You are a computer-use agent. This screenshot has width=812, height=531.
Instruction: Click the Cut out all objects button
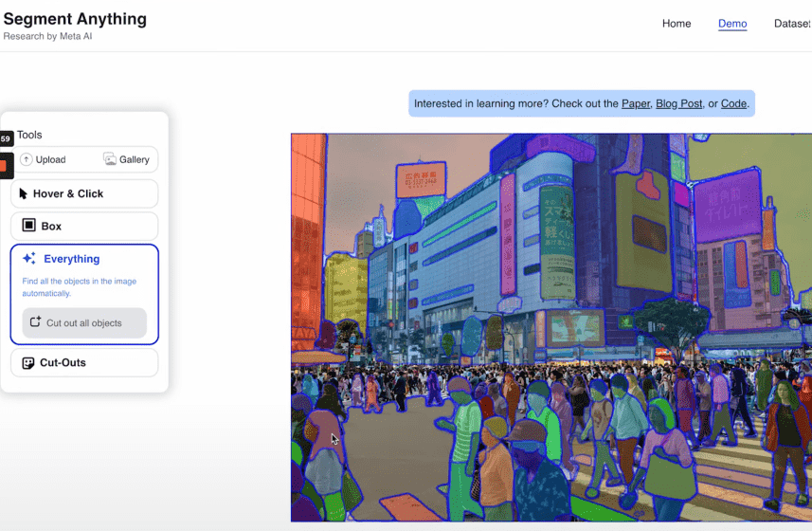[x=84, y=322]
